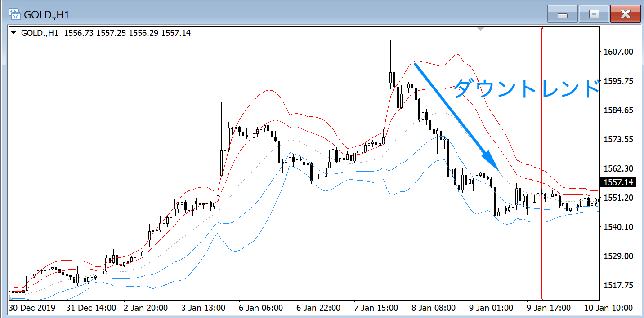Click the 1517.75 price axis label
644x318 pixels.
(617, 285)
